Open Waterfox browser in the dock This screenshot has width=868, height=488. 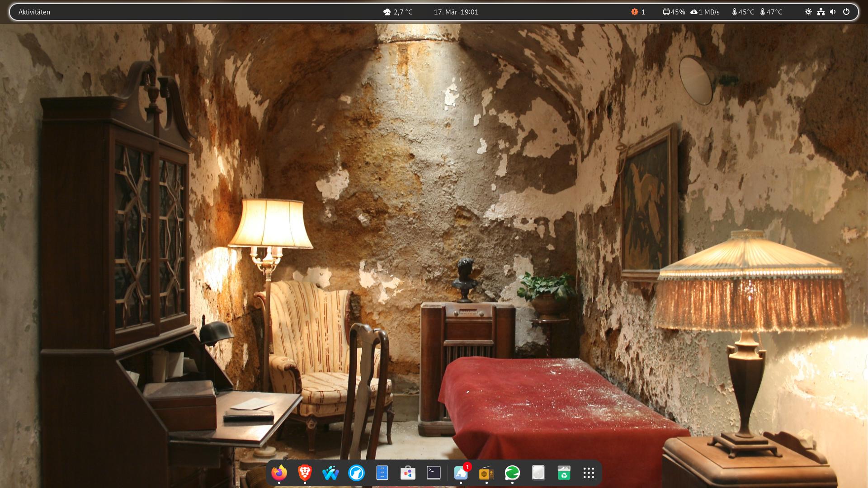pyautogui.click(x=330, y=473)
